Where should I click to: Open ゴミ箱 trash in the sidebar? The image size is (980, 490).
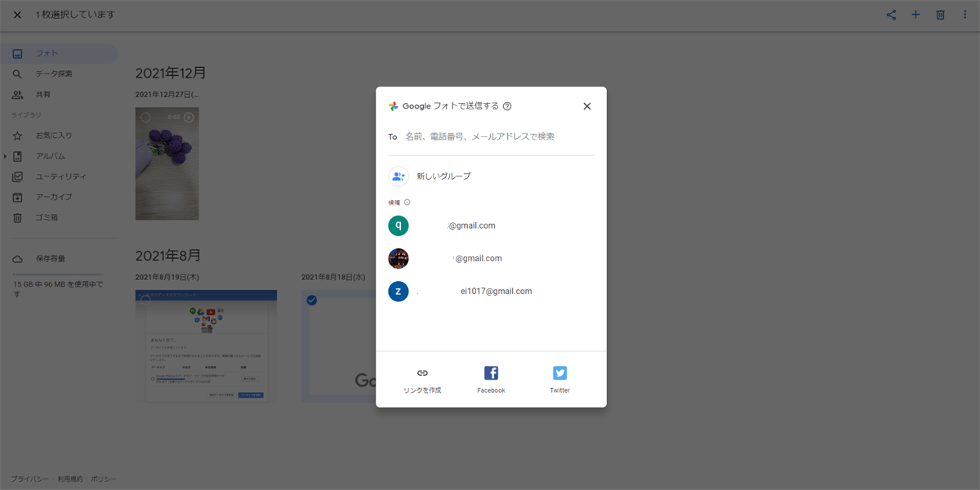pyautogui.click(x=59, y=218)
